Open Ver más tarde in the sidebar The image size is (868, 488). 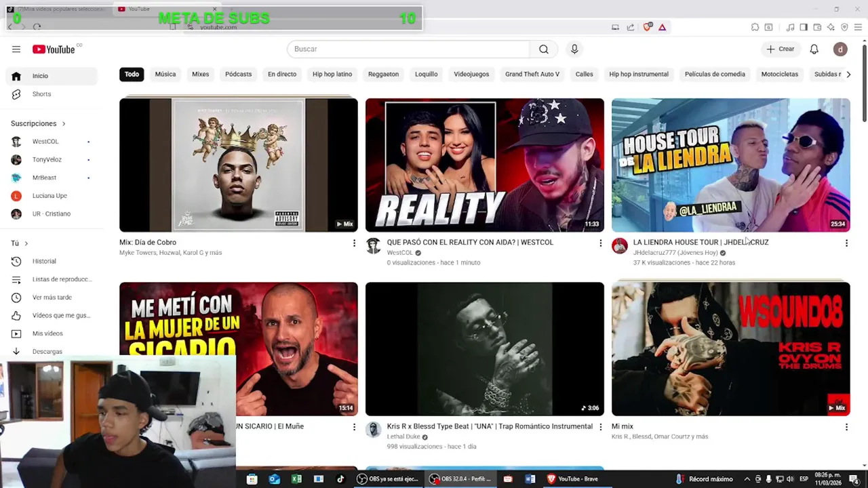pos(52,298)
